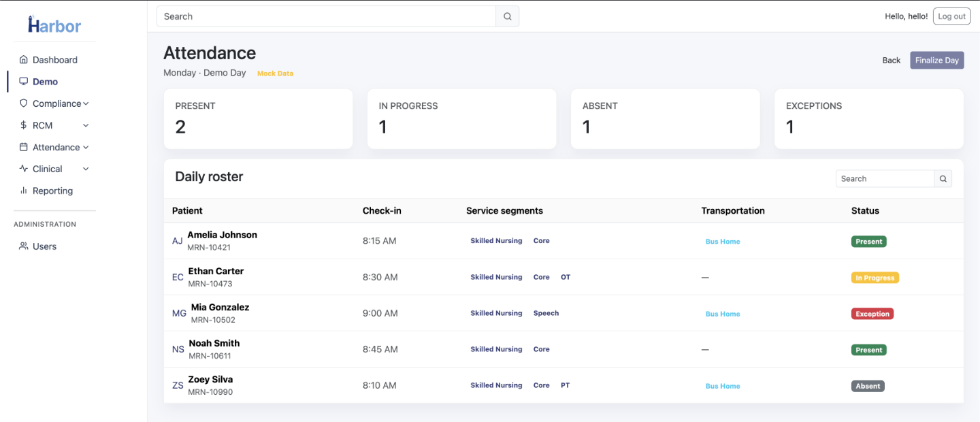Click the Clinical activity icon
Viewport: 980px width, 422px height.
coord(22,168)
